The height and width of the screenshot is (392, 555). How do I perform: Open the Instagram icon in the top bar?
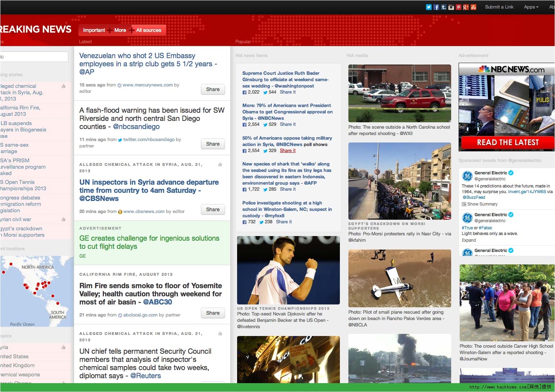(451, 7)
